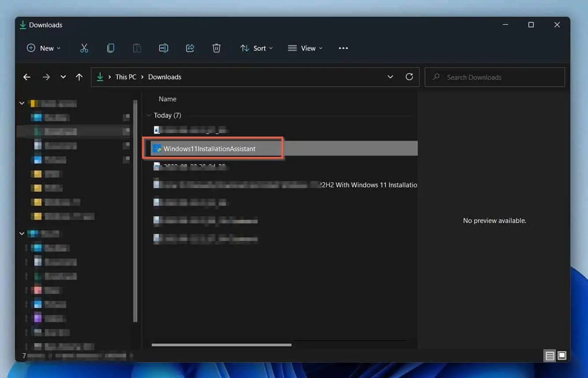The height and width of the screenshot is (378, 588).
Task: Refresh the Downloads folder view
Action: pos(409,77)
